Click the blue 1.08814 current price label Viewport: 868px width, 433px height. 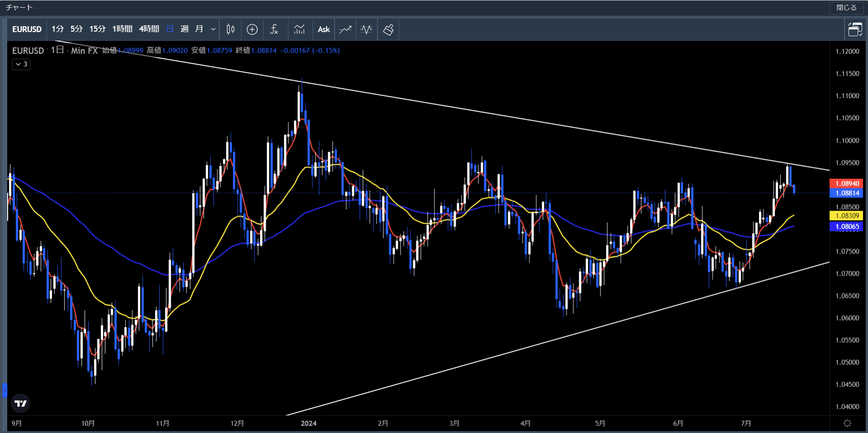(x=847, y=193)
